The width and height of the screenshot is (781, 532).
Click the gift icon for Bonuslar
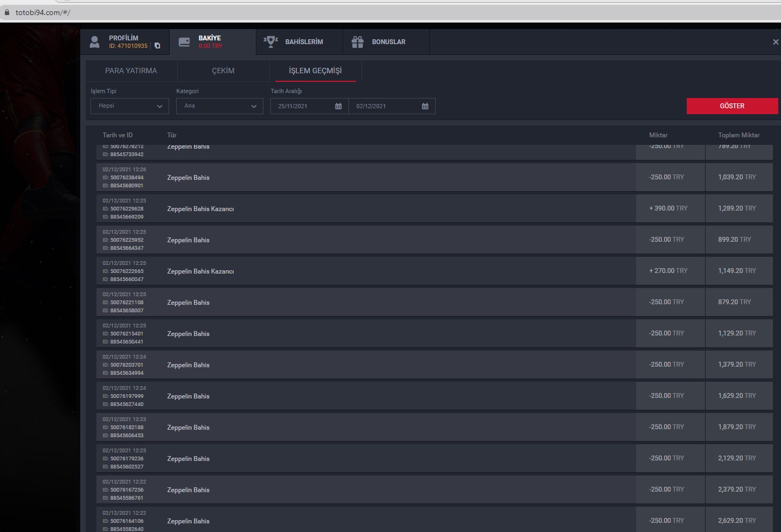pos(358,42)
